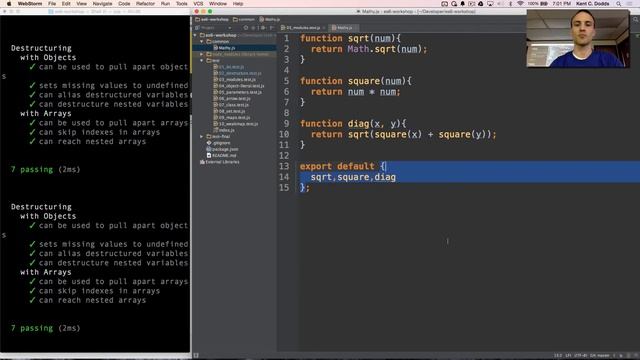Click '7 passing (2ms)' in top terminal output
Screen dimensions: 640x360
click(45, 169)
